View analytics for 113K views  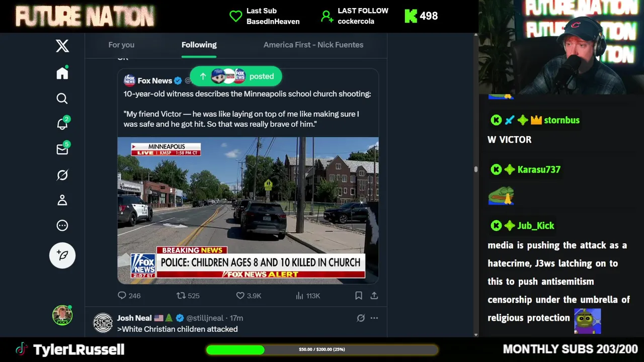coord(308,296)
